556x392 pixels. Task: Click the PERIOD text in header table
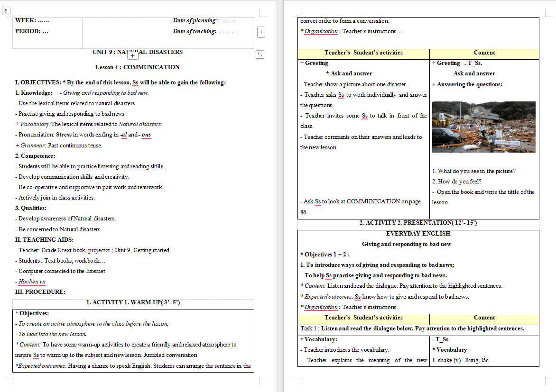point(32,32)
